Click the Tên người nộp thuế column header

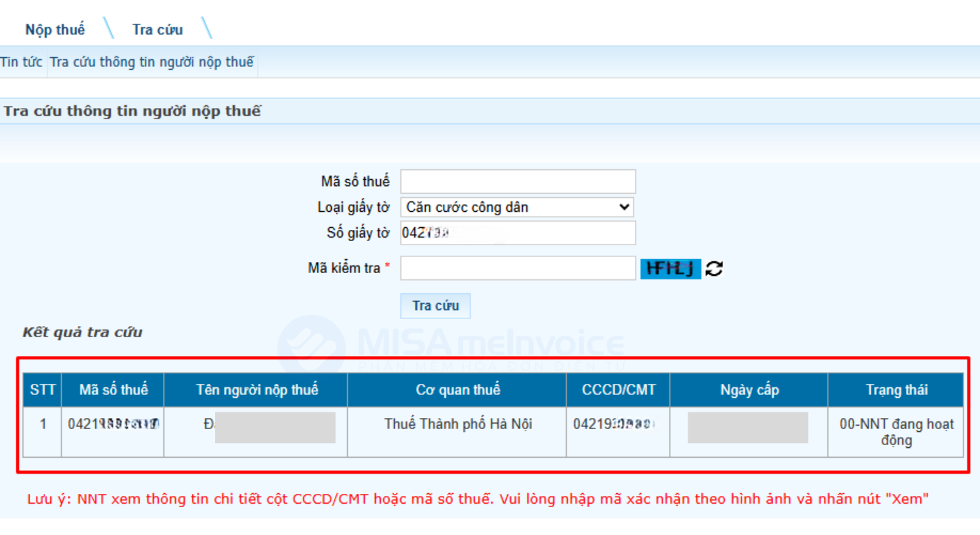[x=256, y=390]
